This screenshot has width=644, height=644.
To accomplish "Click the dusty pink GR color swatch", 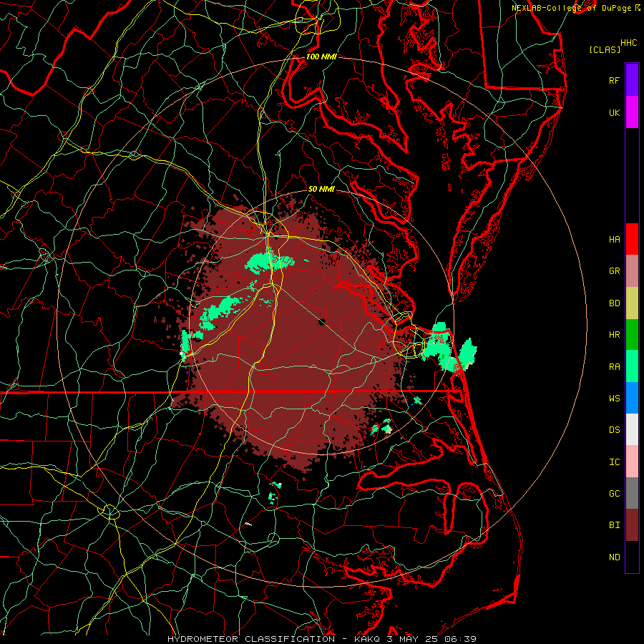I will coord(632,271).
